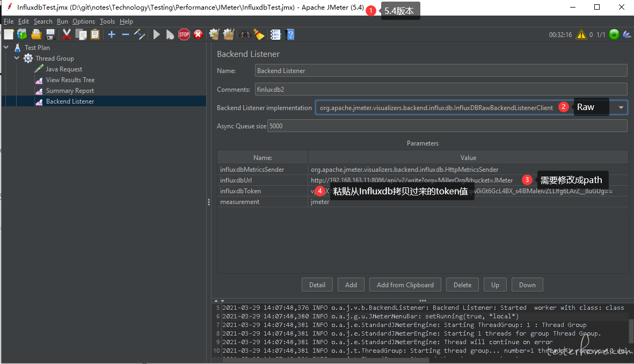Open the Tools menu
Image resolution: width=634 pixels, height=364 pixels.
click(107, 21)
